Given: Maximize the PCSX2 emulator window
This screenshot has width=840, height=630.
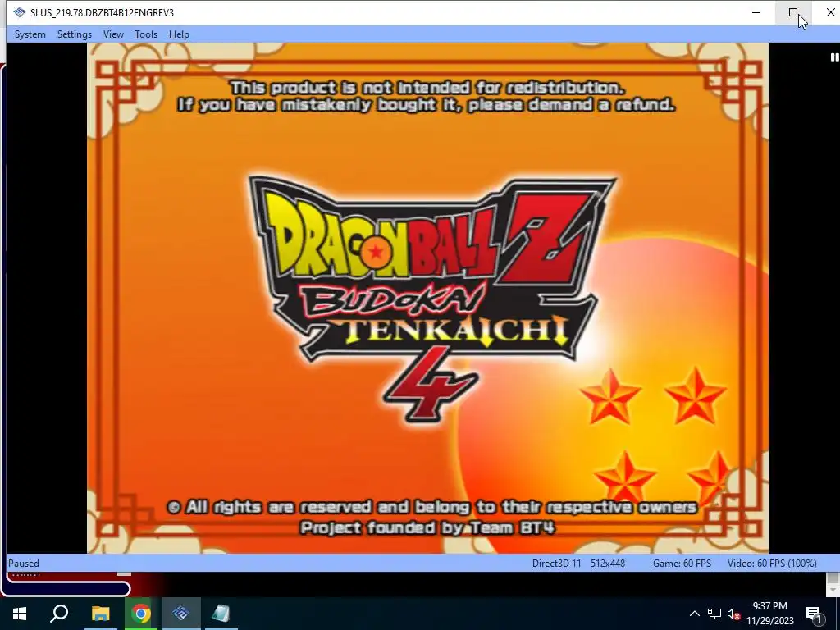Looking at the screenshot, I should coord(793,12).
